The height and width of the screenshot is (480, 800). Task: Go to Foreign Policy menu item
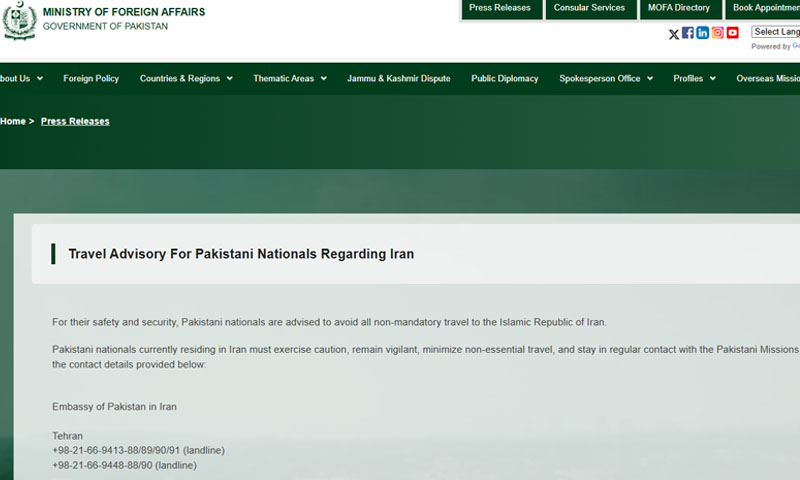pyautogui.click(x=91, y=78)
